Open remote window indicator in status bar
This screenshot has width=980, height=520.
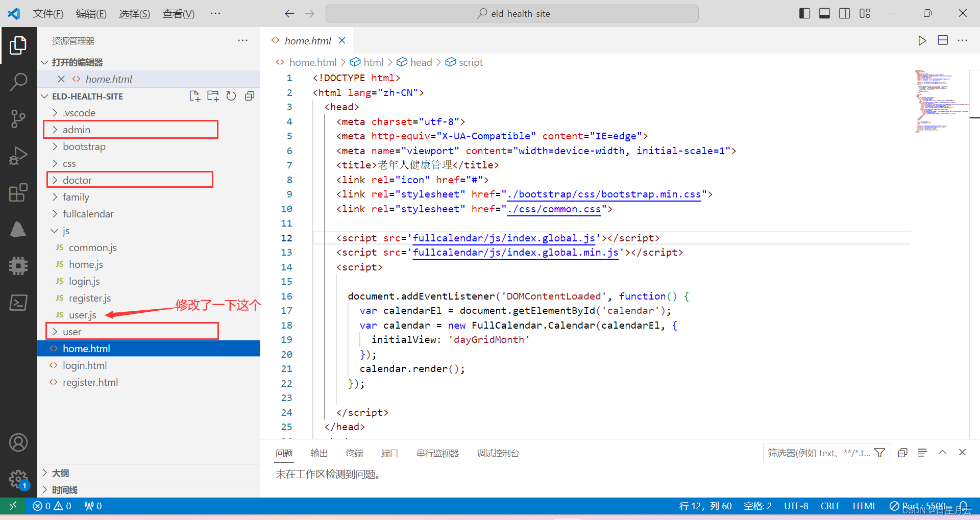click(x=13, y=506)
